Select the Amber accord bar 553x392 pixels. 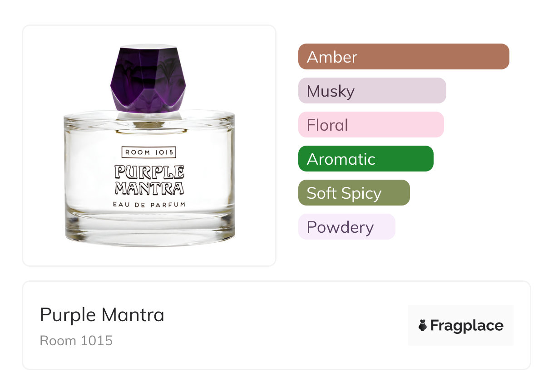pos(403,57)
